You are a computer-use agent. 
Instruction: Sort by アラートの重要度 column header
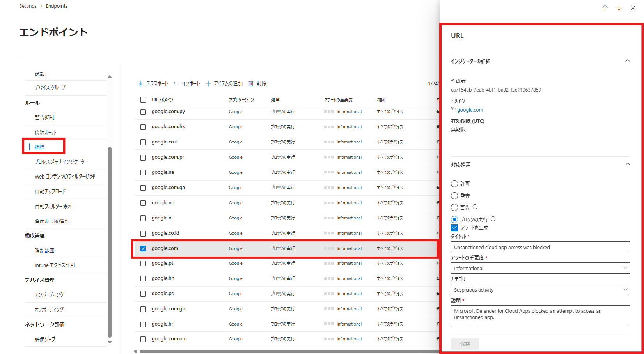point(338,100)
